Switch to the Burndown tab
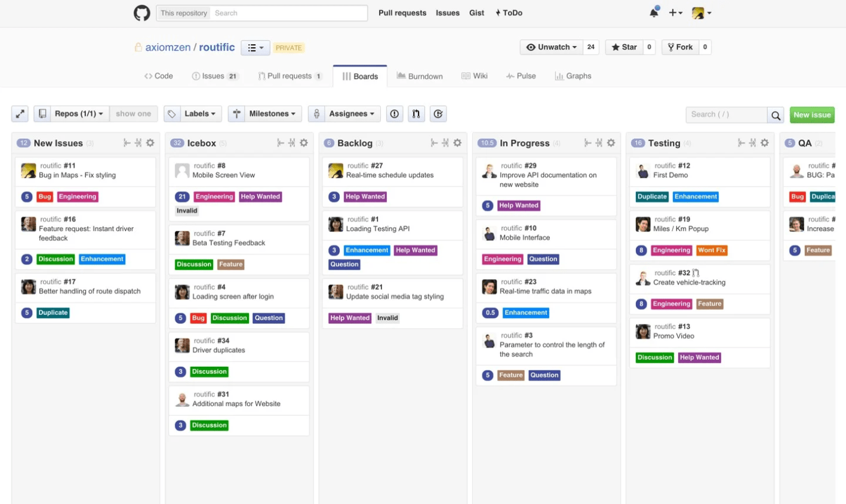846x504 pixels. click(420, 76)
